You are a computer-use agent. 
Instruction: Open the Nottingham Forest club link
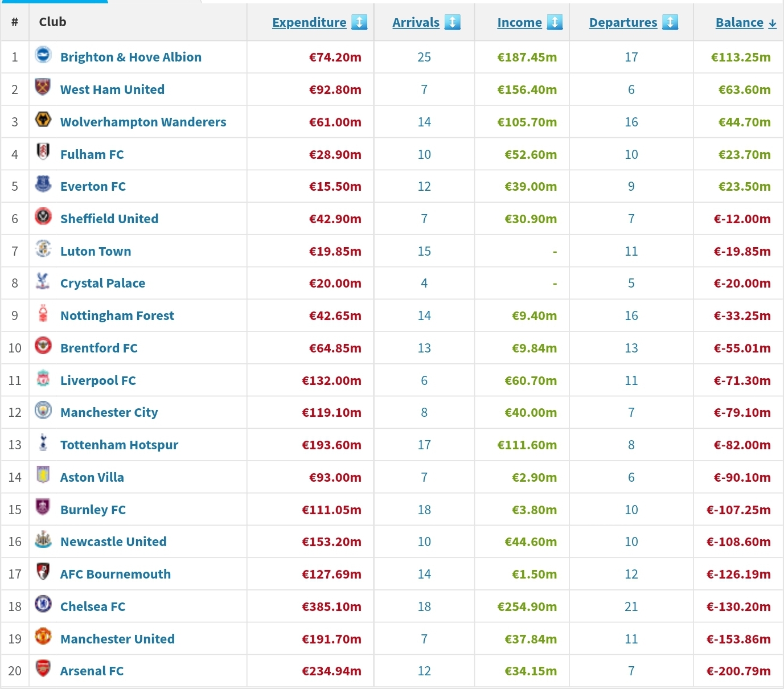coord(117,315)
